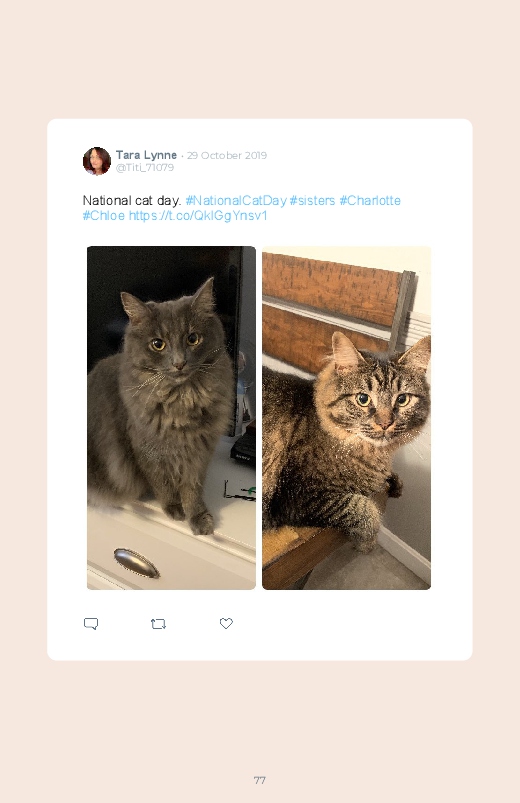The width and height of the screenshot is (520, 803).
Task: Click the reply speech bubble icon
Action: [91, 623]
